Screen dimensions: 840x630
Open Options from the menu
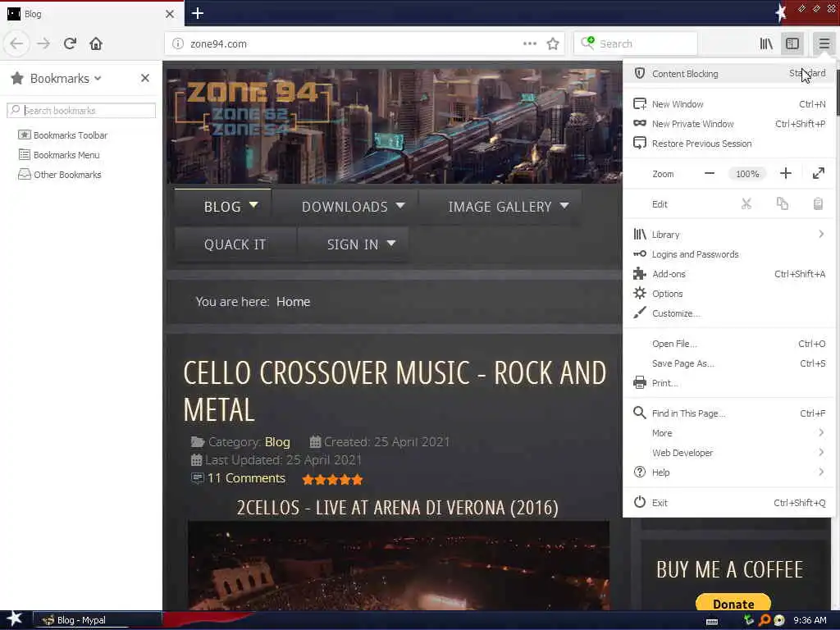pyautogui.click(x=728, y=294)
